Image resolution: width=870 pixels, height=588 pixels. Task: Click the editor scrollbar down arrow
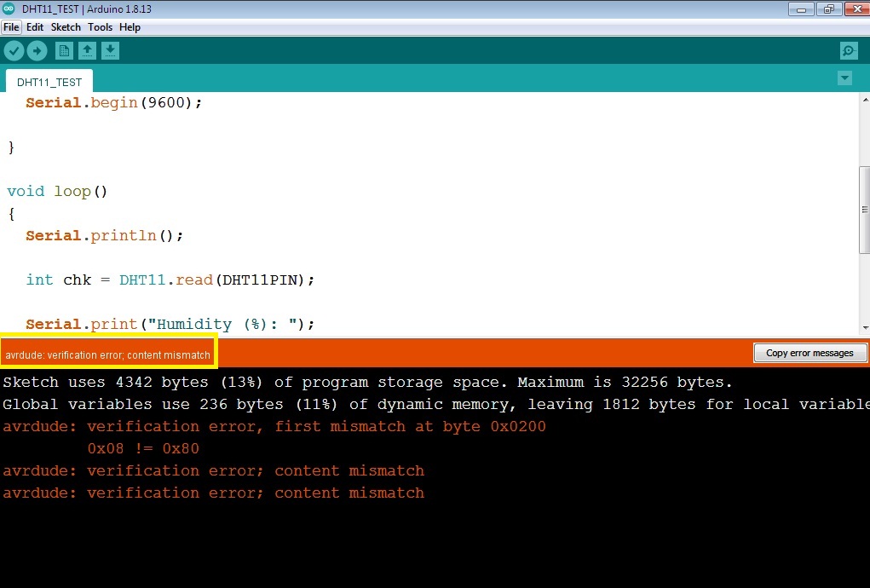865,328
